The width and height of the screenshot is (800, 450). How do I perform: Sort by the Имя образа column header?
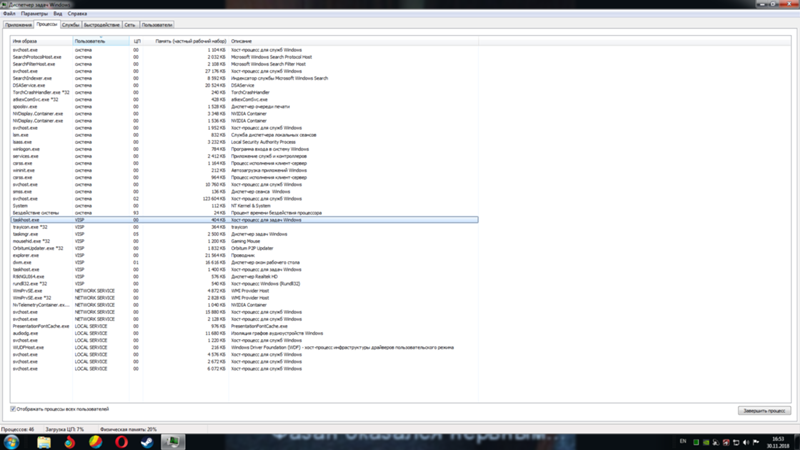tap(41, 41)
